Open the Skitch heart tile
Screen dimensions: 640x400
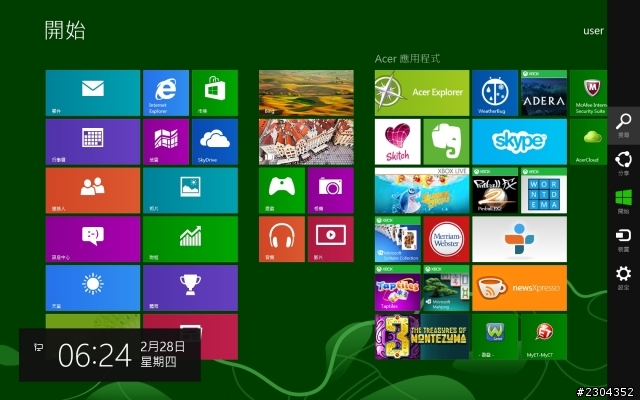(398, 142)
